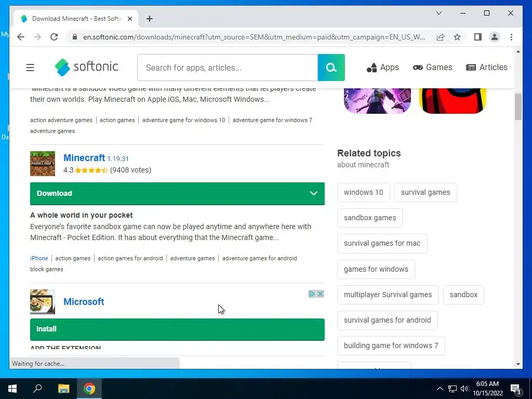The height and width of the screenshot is (399, 532).
Task: Click the Microsoft ad thumbnail image
Action: [x=43, y=302]
